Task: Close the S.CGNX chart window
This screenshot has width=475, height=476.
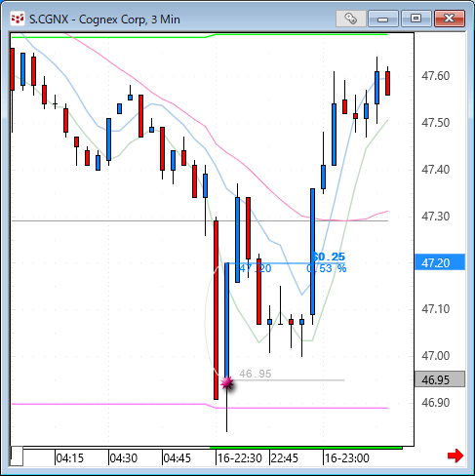Action: (449, 19)
